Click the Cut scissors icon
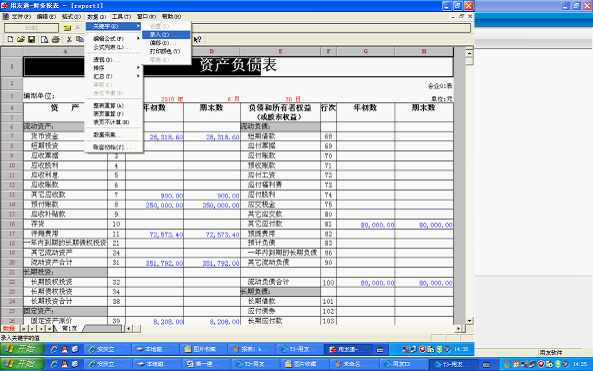 (69, 39)
